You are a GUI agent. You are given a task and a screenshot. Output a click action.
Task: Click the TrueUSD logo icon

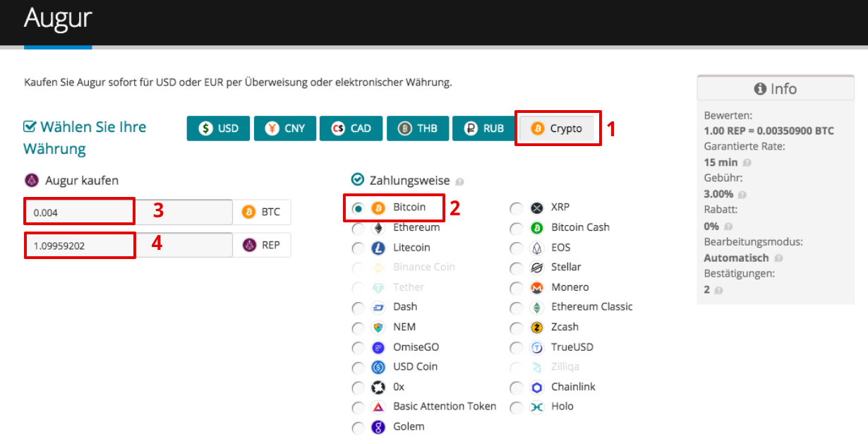click(x=536, y=348)
